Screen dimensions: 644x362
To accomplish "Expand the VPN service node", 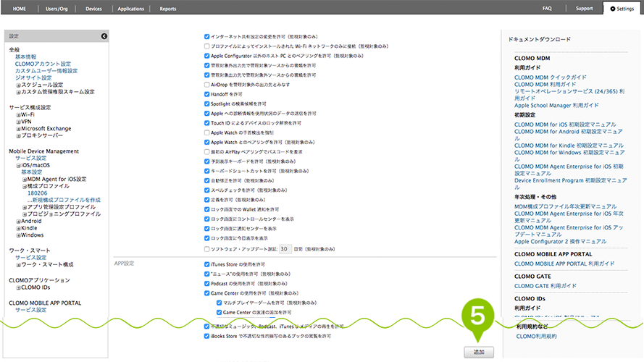I will point(19,122).
